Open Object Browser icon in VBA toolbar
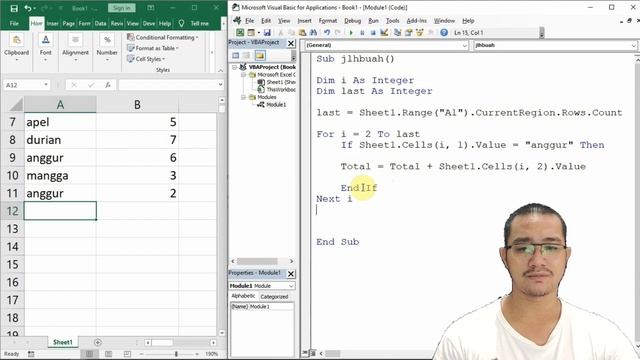640x360 pixels. point(419,33)
